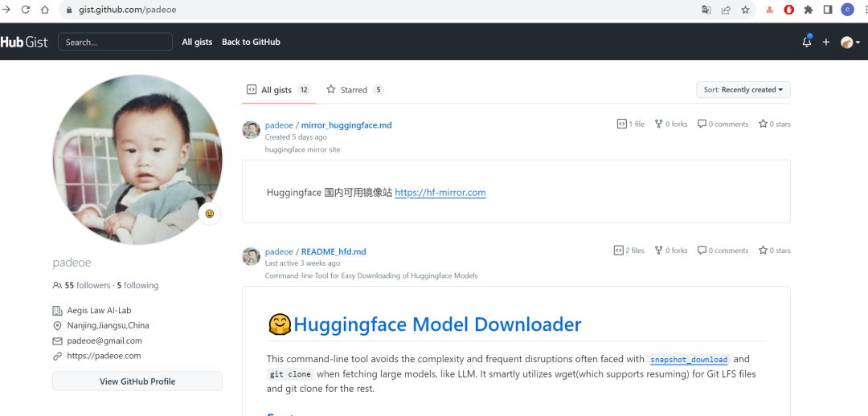Open Sort: Recently created dropdown
This screenshot has height=416, width=868.
point(743,90)
